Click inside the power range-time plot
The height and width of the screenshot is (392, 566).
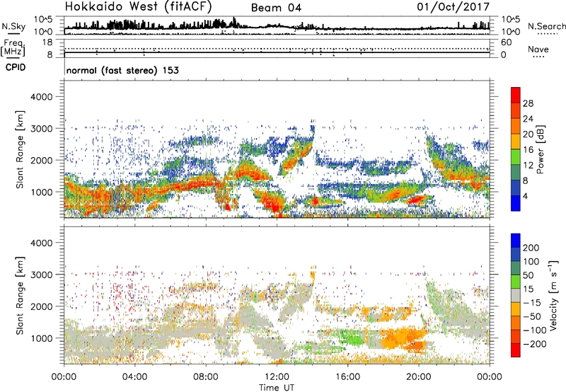pyautogui.click(x=277, y=149)
